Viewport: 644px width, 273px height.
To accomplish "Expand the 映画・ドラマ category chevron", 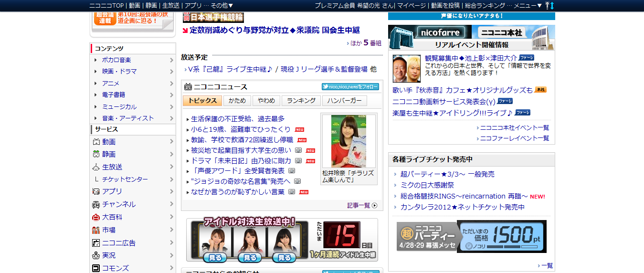I will 171,72.
